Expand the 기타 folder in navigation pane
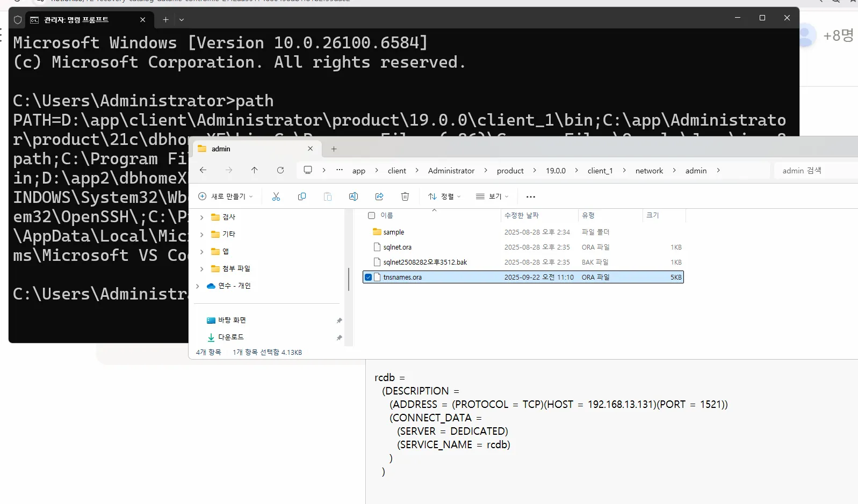 coord(201,235)
